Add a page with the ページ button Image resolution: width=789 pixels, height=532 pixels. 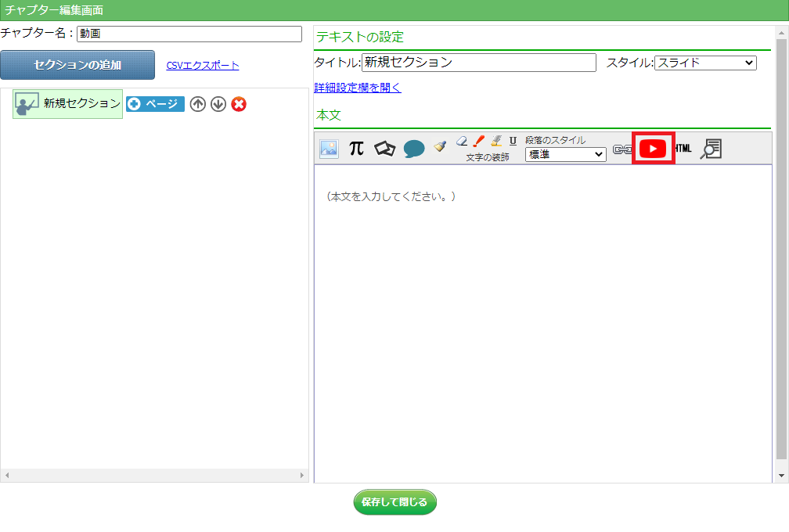point(155,104)
